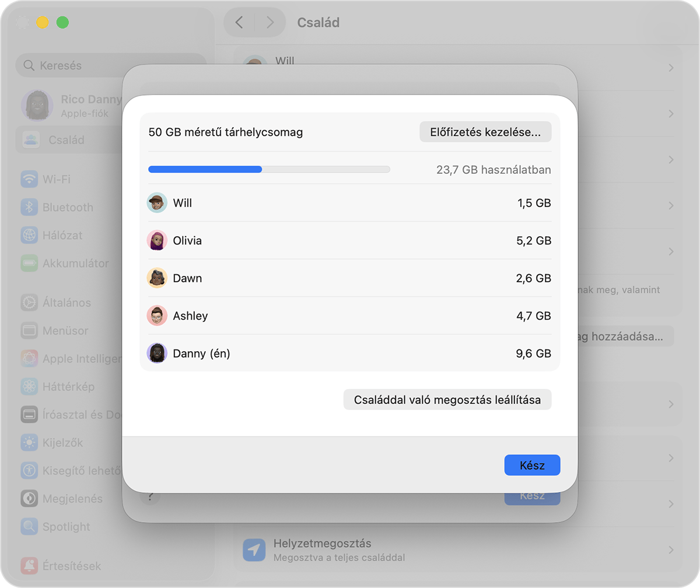Click Olivia's 5,2 GB value
Viewport: 700px width, 588px height.
click(534, 240)
